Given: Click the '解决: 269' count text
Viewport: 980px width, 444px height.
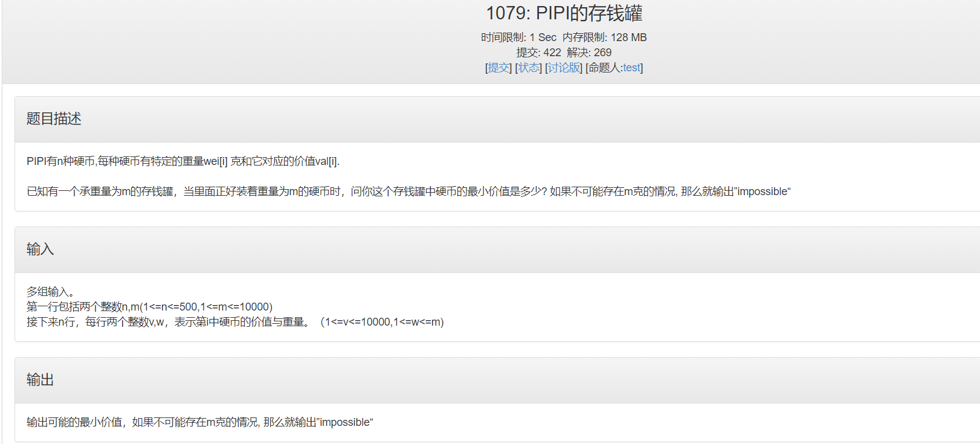Looking at the screenshot, I should (x=589, y=53).
